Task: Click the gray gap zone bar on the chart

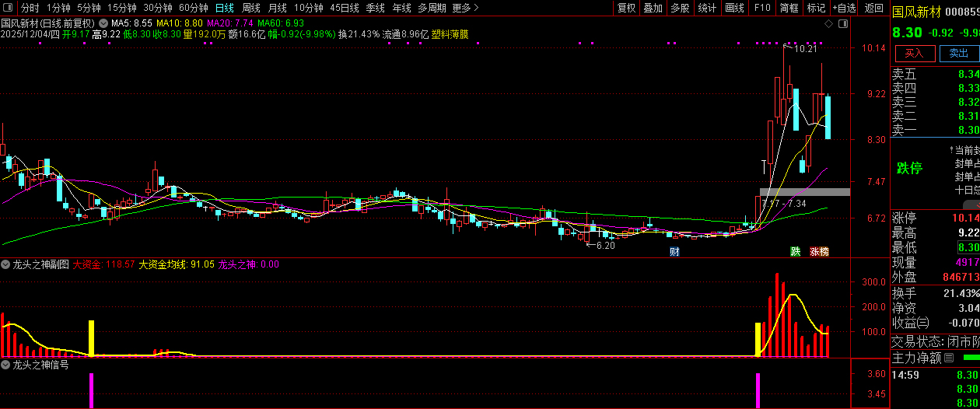Action: (x=805, y=192)
